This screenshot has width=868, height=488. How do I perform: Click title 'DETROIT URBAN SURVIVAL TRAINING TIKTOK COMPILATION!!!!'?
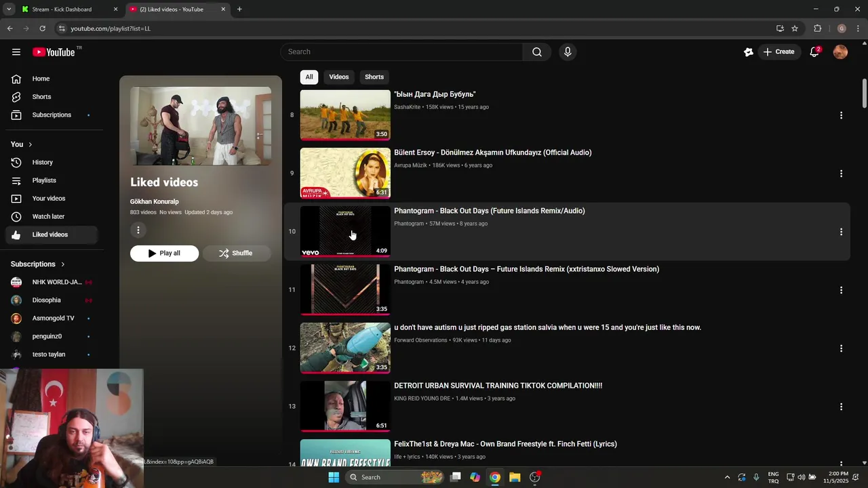pos(498,386)
